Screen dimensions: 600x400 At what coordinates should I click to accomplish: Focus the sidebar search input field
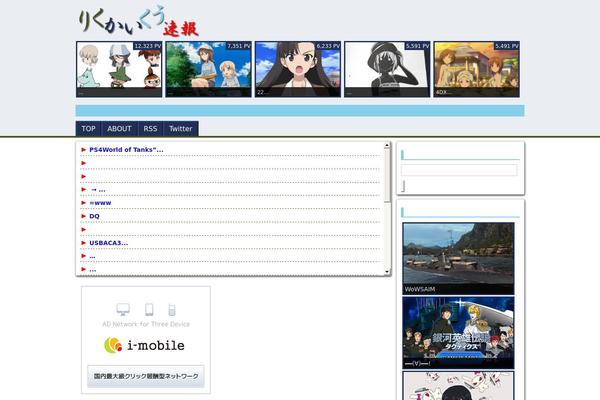click(x=459, y=170)
